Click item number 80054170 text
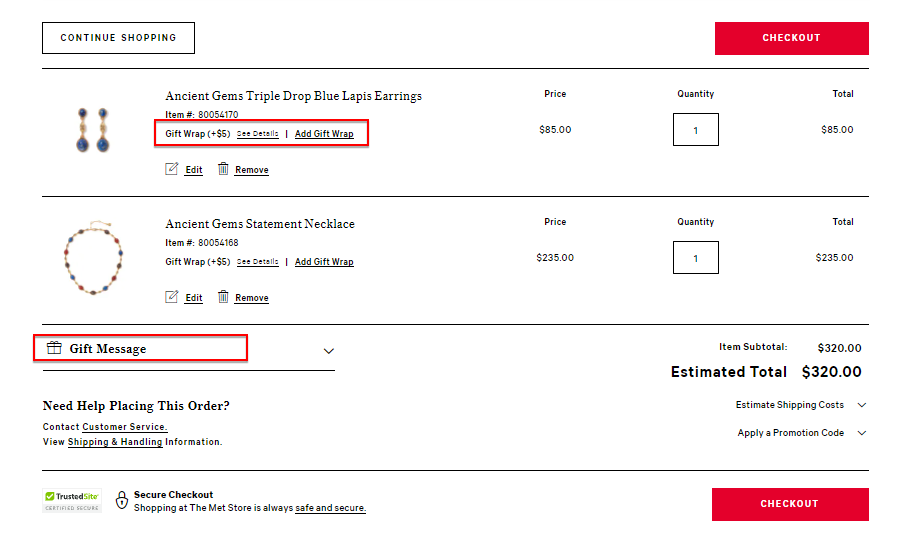 (x=218, y=115)
